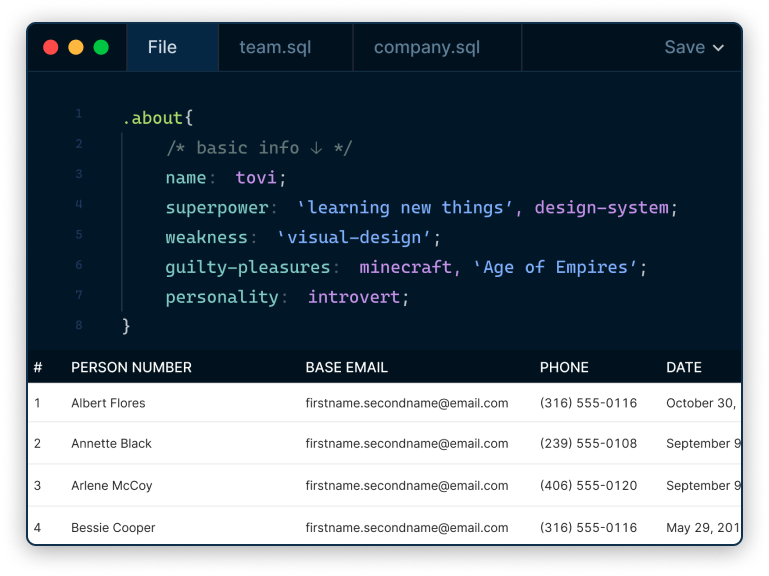Click row number 3 in the table
The image size is (769, 576).
point(37,486)
